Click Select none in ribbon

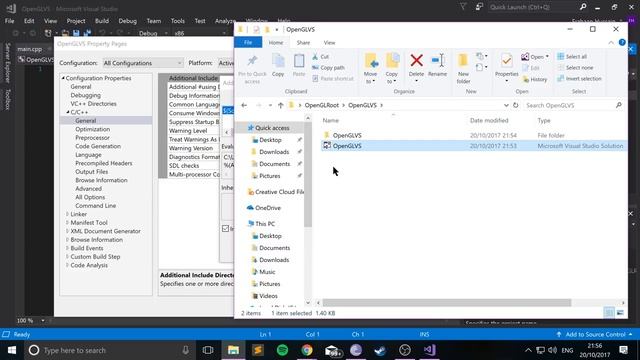tap(576, 68)
